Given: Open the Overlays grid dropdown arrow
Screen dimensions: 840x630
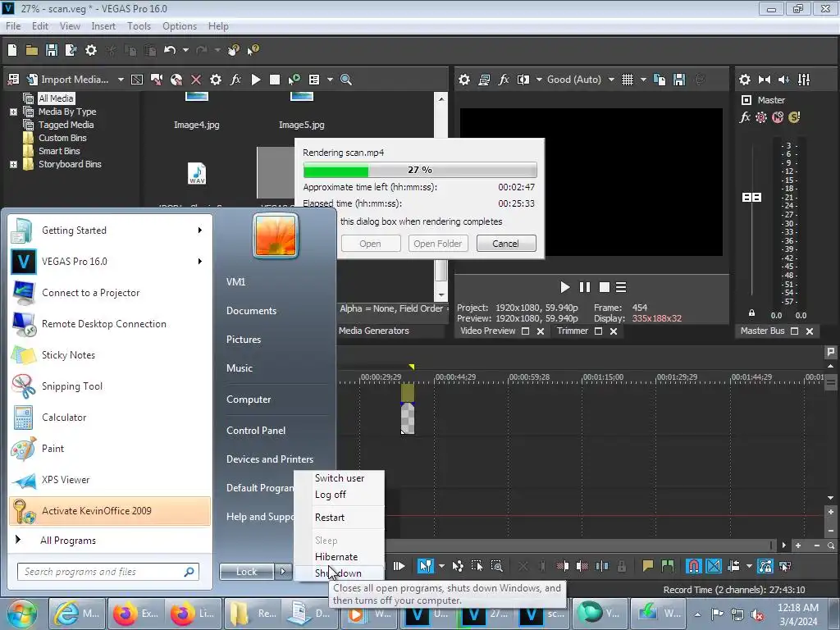Looking at the screenshot, I should tap(643, 80).
